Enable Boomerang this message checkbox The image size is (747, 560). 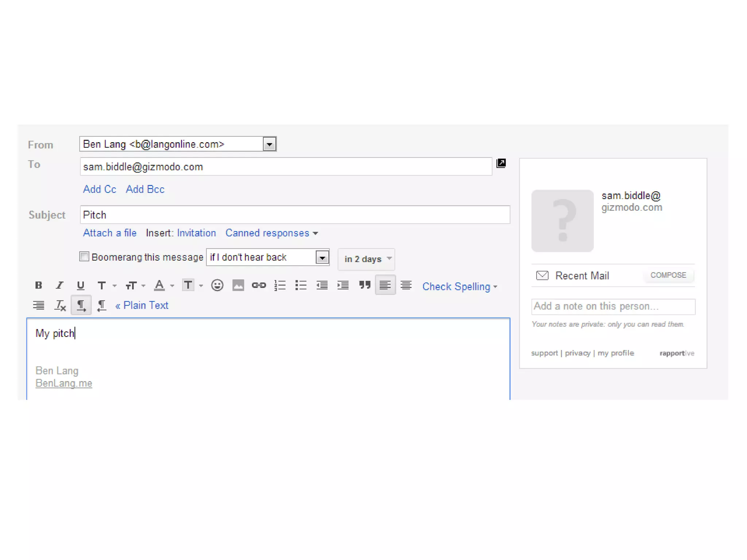click(84, 257)
